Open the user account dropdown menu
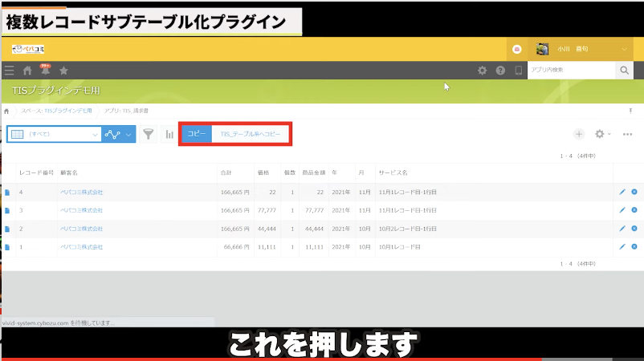Image resolution: width=644 pixels, height=361 pixels. pos(625,49)
